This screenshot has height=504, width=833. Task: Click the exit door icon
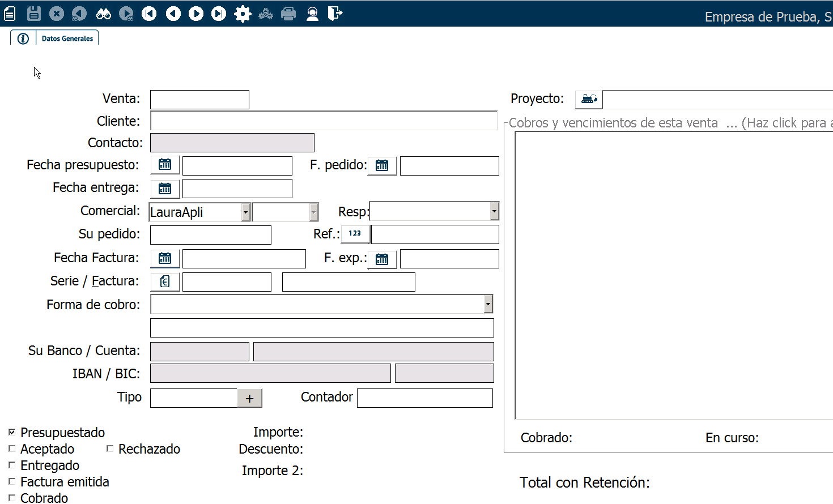(x=335, y=14)
